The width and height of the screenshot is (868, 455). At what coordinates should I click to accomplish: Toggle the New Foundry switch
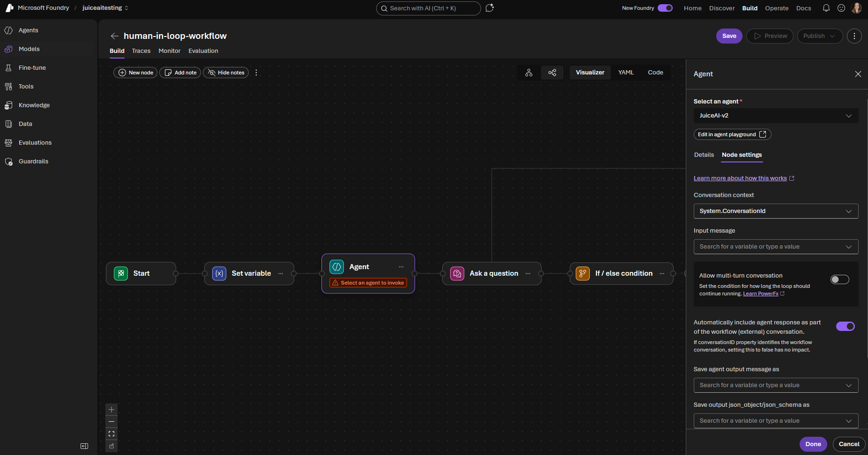pyautogui.click(x=665, y=8)
